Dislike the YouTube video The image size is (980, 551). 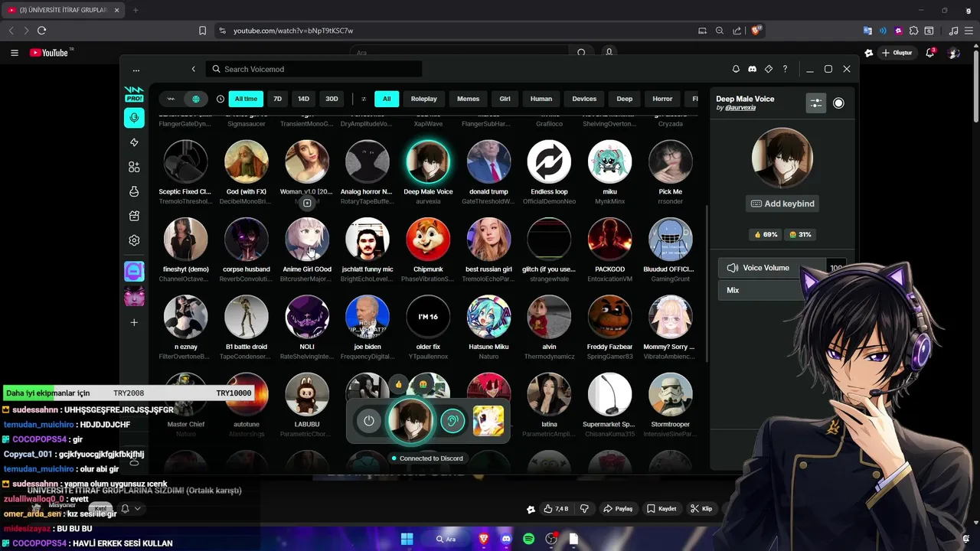click(585, 509)
